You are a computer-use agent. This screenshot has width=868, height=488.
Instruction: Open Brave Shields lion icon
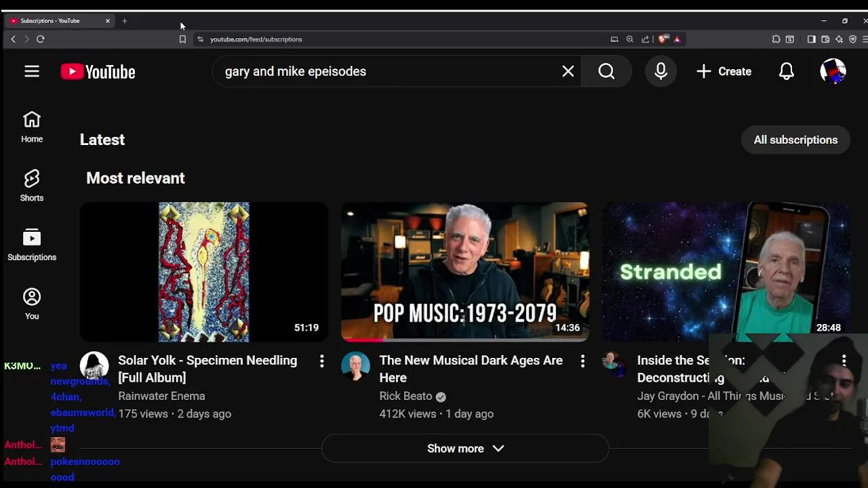point(663,39)
